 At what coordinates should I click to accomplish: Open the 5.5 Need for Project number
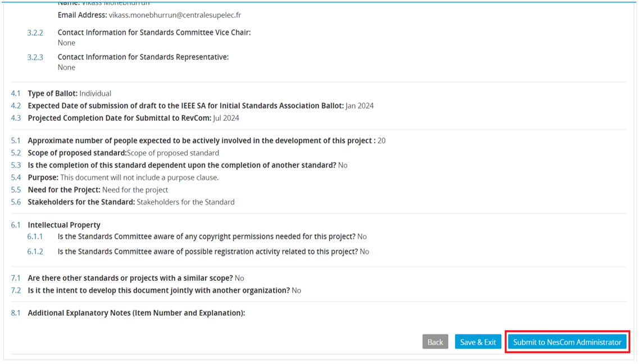16,189
